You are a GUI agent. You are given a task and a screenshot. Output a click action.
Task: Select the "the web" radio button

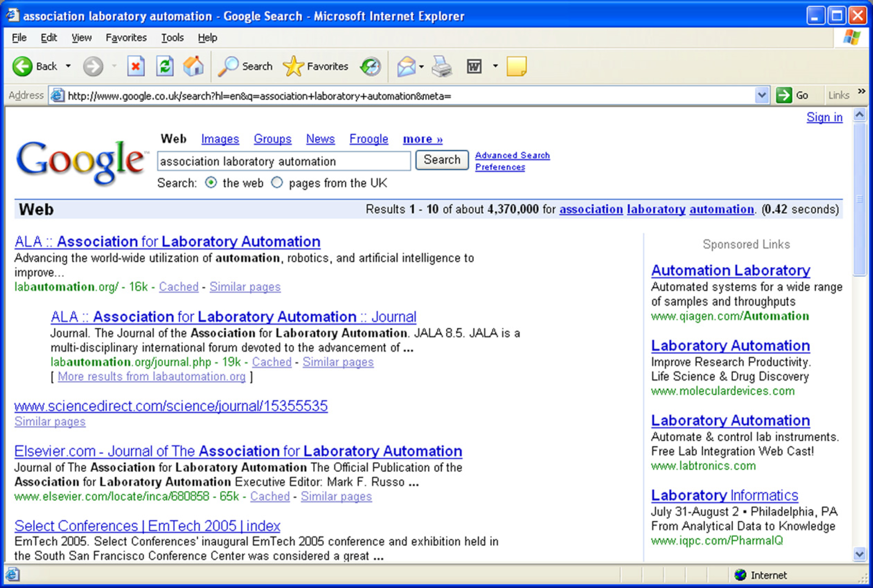tap(211, 183)
